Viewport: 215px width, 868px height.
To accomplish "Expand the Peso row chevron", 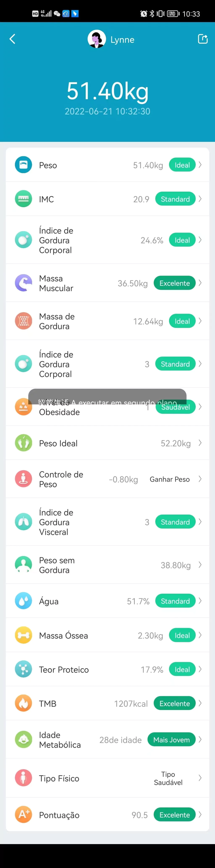I will 200,165.
